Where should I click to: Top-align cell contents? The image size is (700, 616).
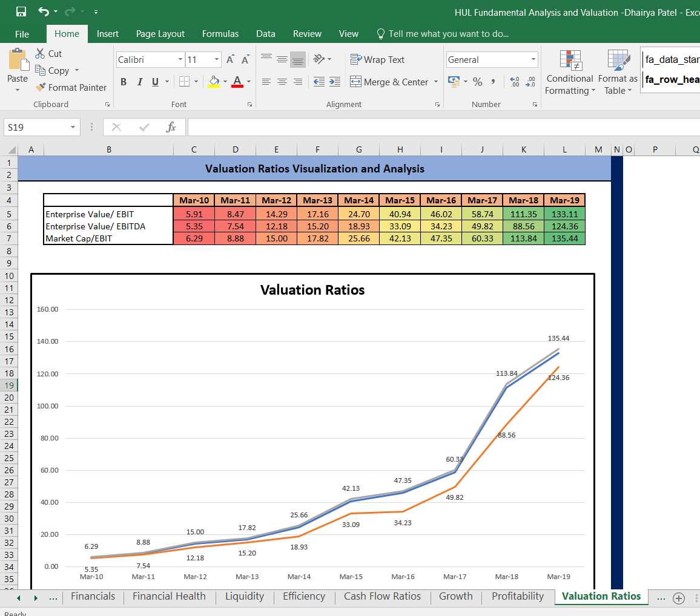click(x=266, y=59)
